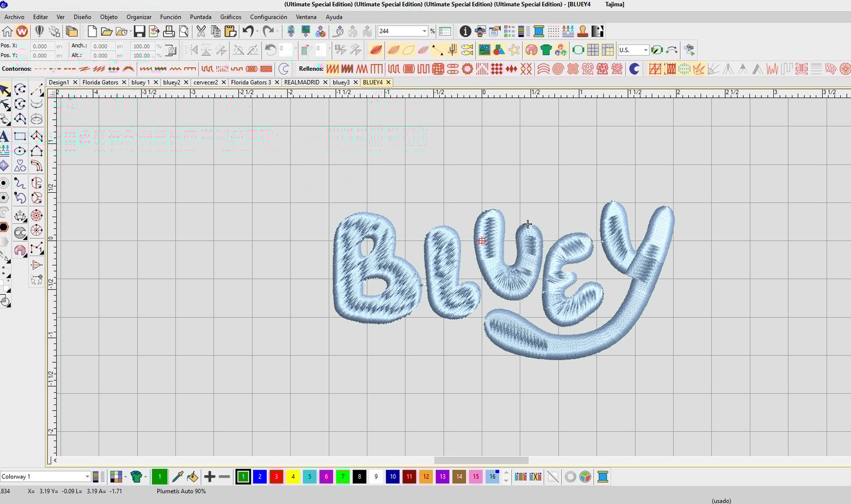Open the Ayuda menu

[334, 17]
